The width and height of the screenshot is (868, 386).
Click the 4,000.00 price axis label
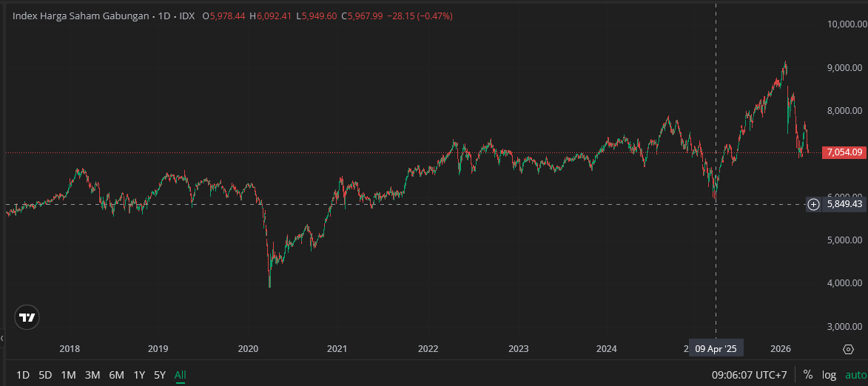pos(845,283)
